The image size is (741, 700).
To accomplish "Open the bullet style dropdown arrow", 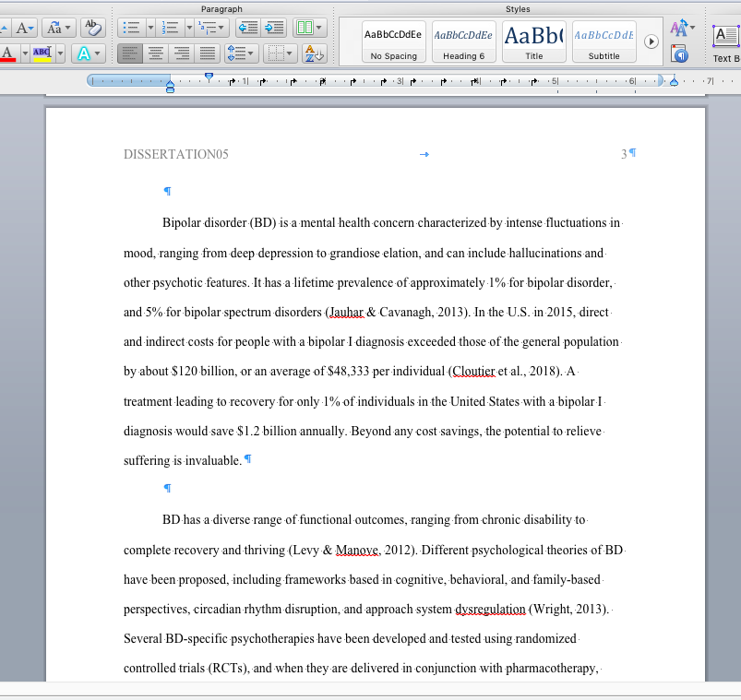I will [150, 29].
